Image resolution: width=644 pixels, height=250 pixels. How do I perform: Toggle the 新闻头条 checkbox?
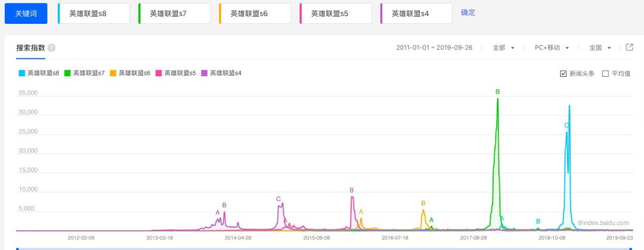click(x=563, y=74)
